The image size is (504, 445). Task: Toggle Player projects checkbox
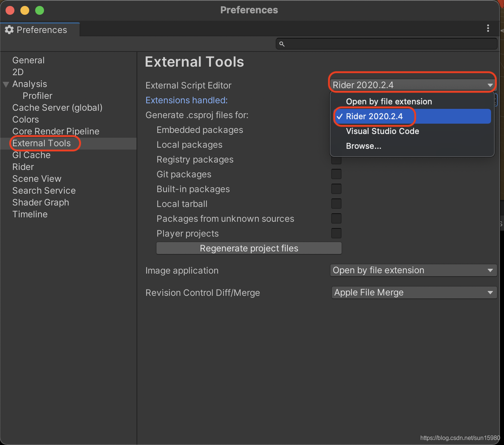(x=336, y=233)
